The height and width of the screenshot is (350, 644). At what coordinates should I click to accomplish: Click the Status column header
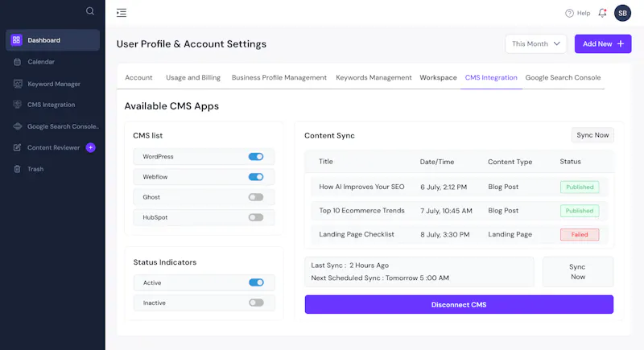(570, 161)
